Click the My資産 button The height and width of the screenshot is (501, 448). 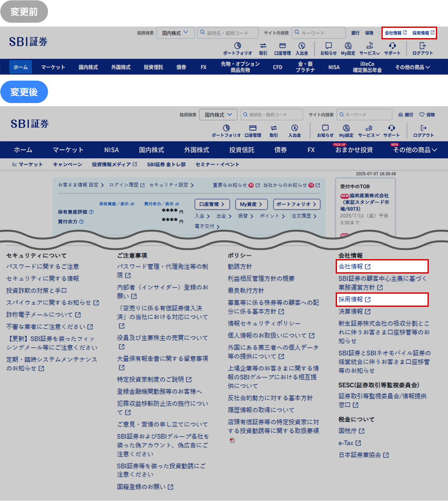coord(251,204)
